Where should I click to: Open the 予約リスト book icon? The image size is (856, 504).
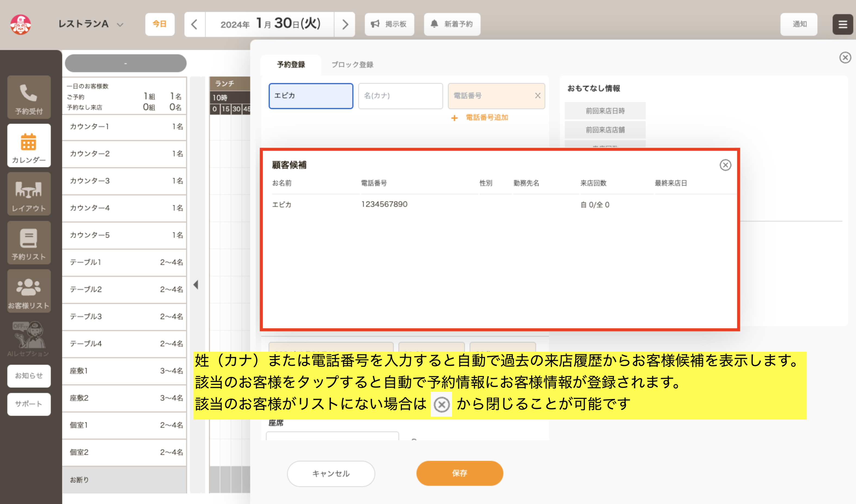pyautogui.click(x=29, y=242)
